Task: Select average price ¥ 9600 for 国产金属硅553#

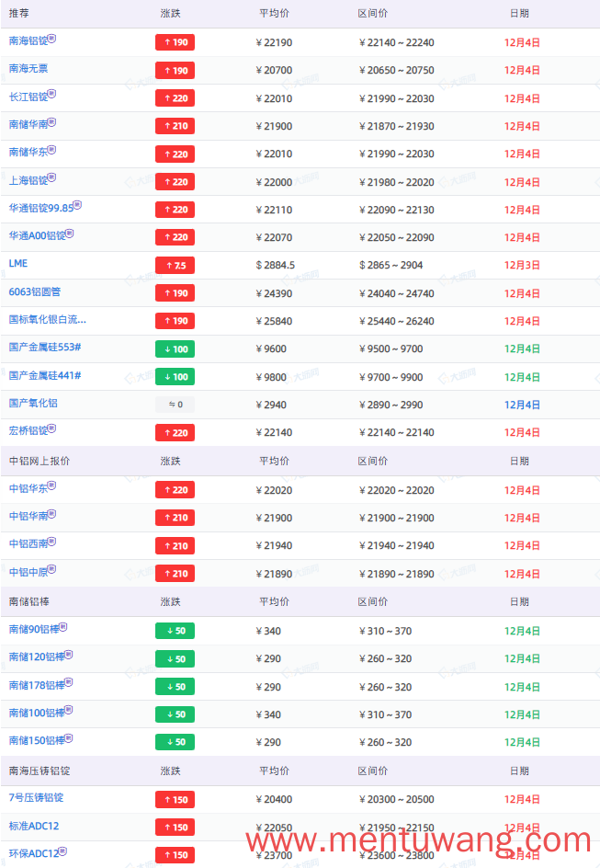Action: (x=271, y=349)
